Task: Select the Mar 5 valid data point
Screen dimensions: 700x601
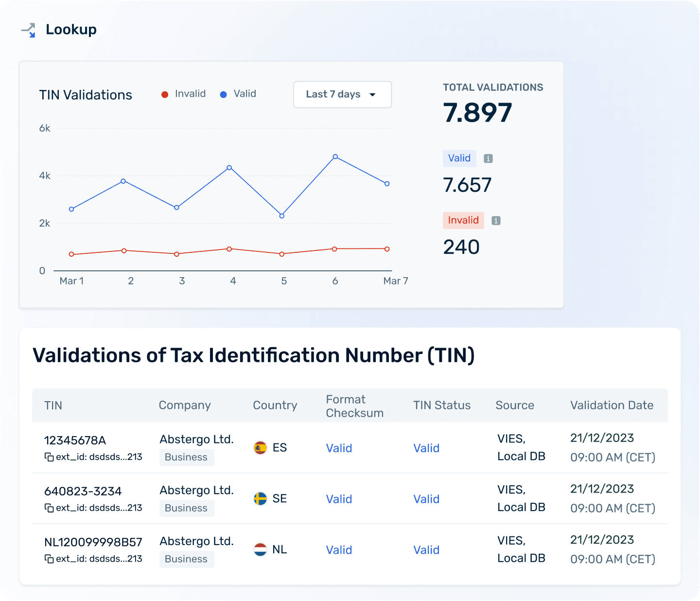Action: pos(282,216)
